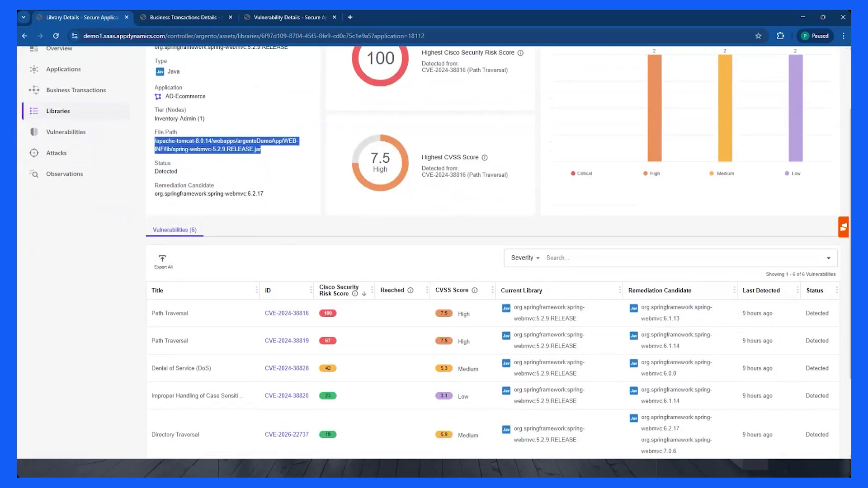The width and height of the screenshot is (868, 488).
Task: Click the orange High severity bar in the chart
Action: click(654, 108)
